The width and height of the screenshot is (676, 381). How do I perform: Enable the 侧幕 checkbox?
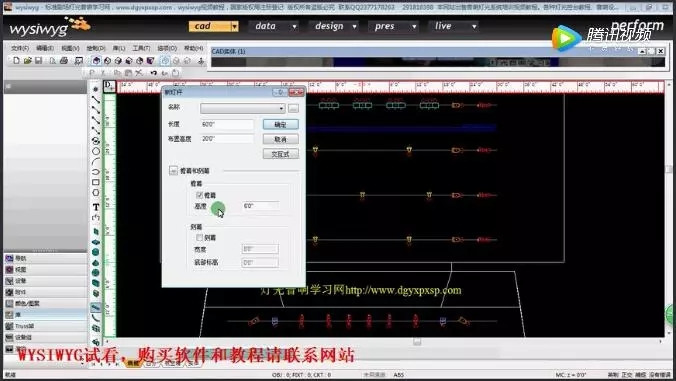point(200,237)
